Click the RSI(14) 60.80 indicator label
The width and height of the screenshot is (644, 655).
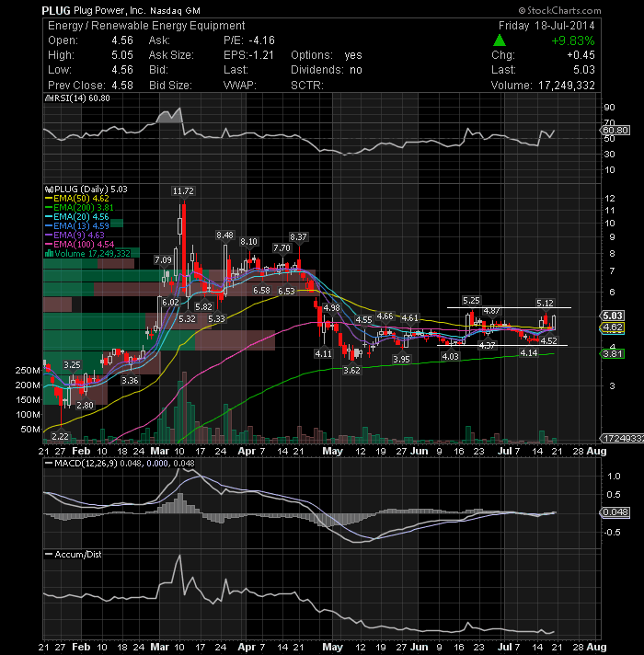pos(77,98)
